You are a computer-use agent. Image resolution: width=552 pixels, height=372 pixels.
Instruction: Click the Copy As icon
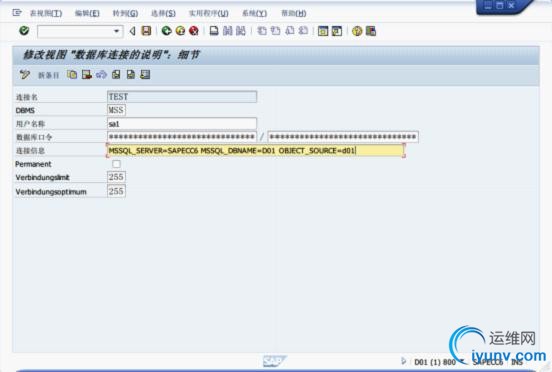coord(72,75)
